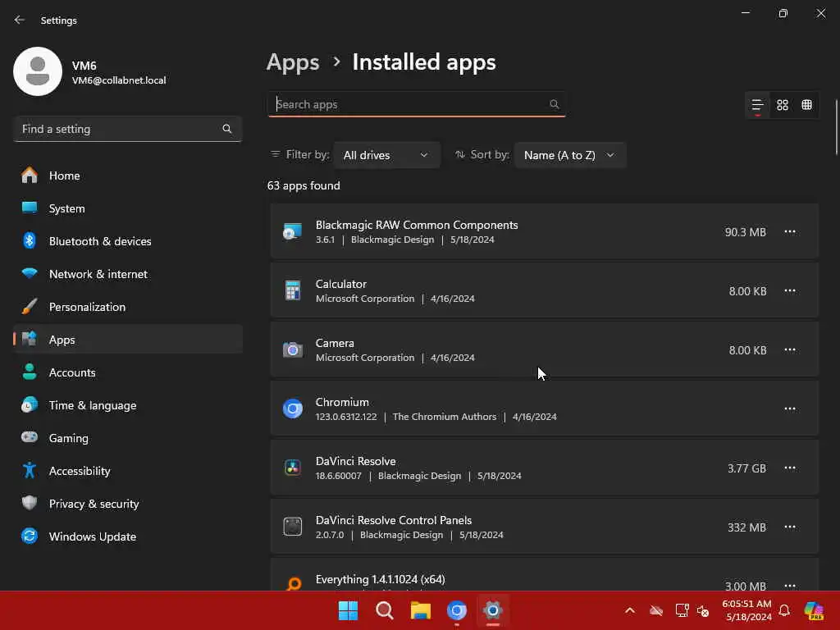Click the Chromium version 123.0.6312.122 text
Image resolution: width=840 pixels, height=630 pixels.
[x=346, y=417]
